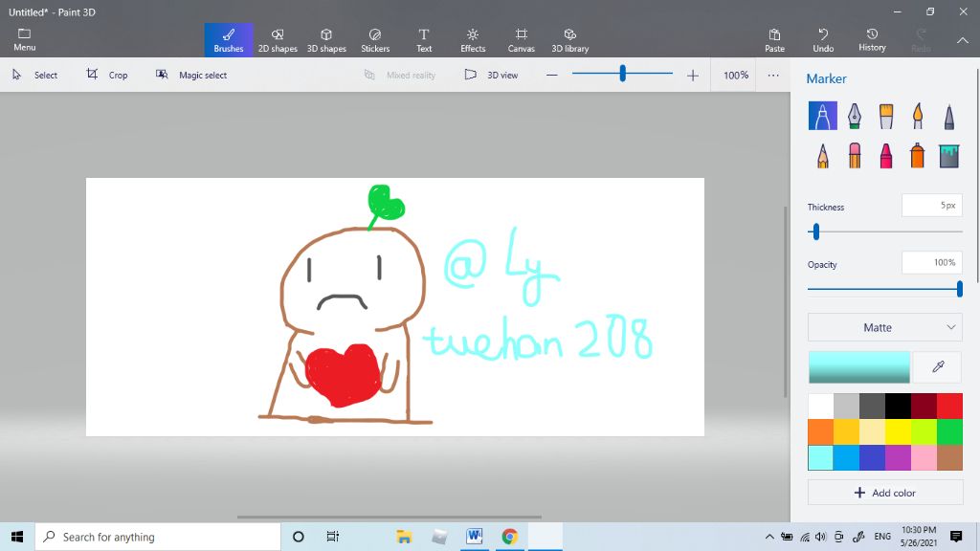
Task: Open the notification center
Action: pyautogui.click(x=956, y=537)
